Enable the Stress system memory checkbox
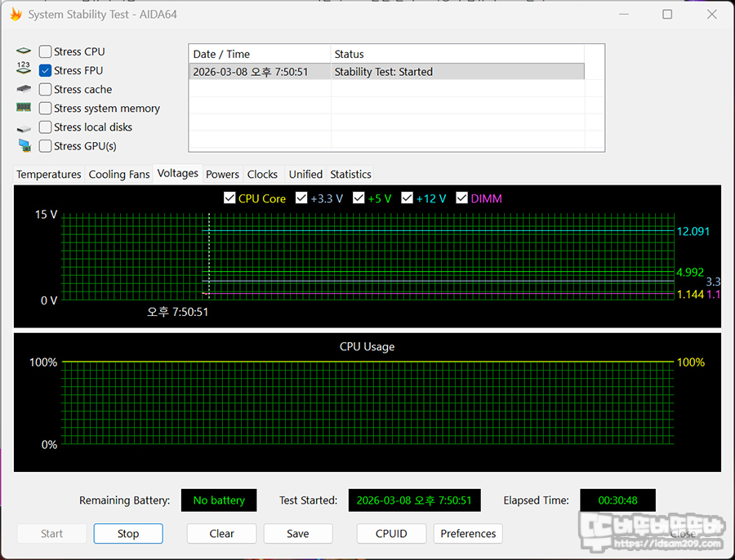Image resolution: width=735 pixels, height=560 pixels. (45, 109)
